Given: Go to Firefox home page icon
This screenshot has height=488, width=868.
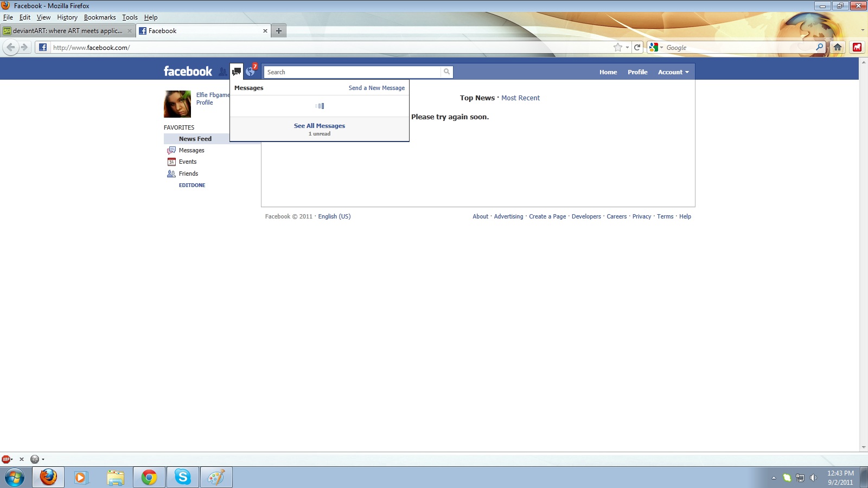Looking at the screenshot, I should pyautogui.click(x=838, y=47).
